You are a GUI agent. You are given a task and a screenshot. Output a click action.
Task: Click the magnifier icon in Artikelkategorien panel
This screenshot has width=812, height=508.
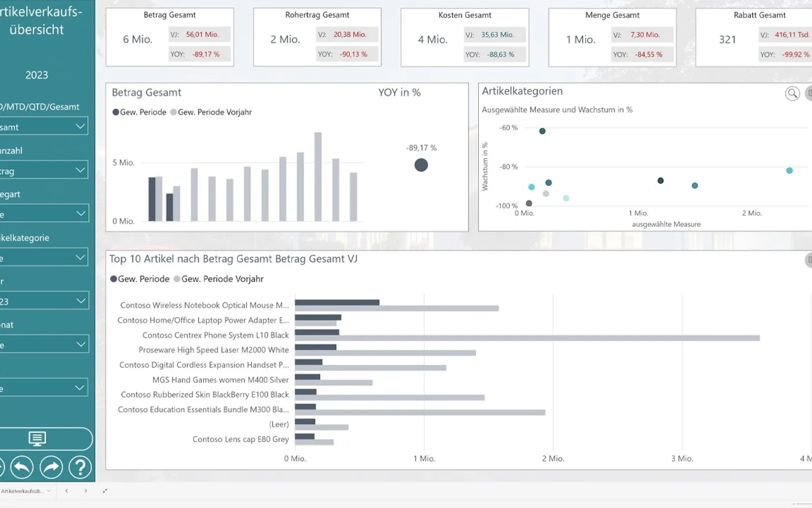(792, 93)
